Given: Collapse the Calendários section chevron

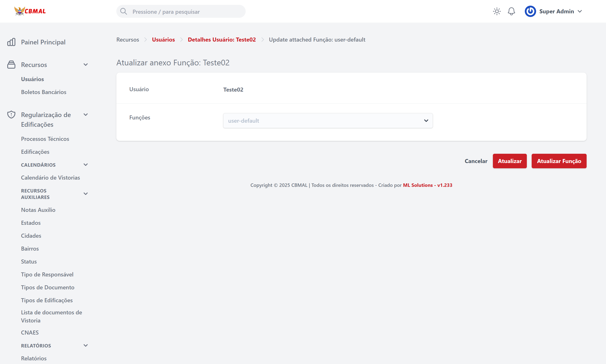Looking at the screenshot, I should pos(85,165).
